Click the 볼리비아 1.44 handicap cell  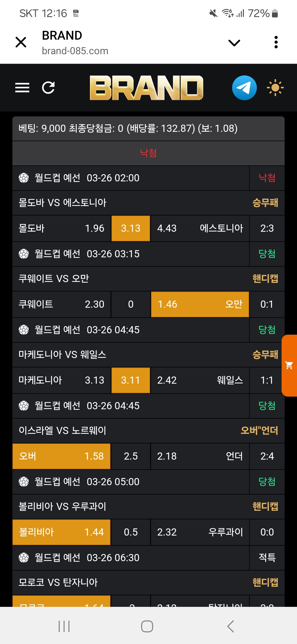62,532
